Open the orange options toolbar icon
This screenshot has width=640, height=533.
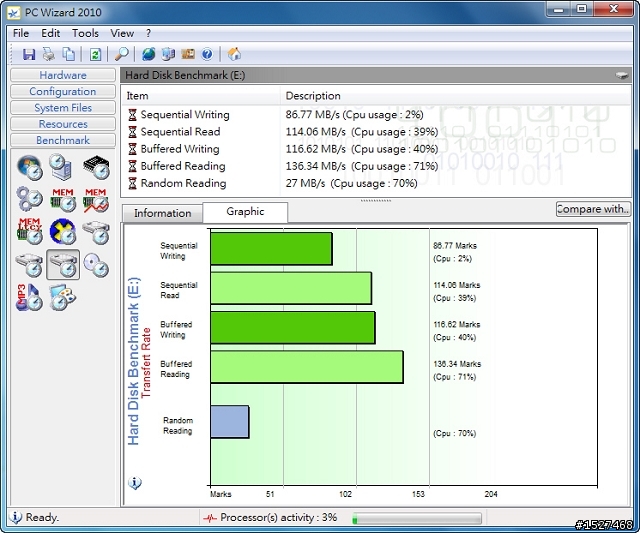click(188, 54)
